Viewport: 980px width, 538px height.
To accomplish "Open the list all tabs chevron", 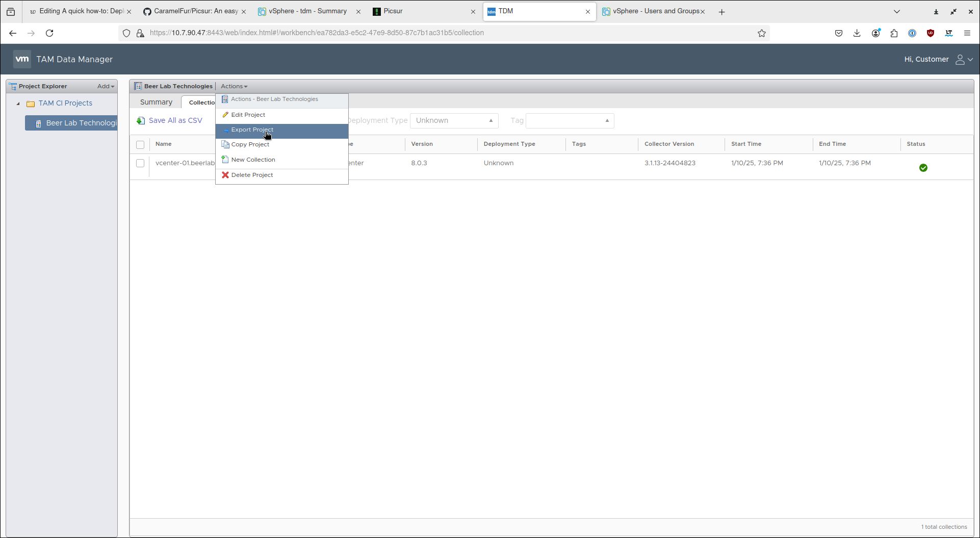I will click(896, 12).
